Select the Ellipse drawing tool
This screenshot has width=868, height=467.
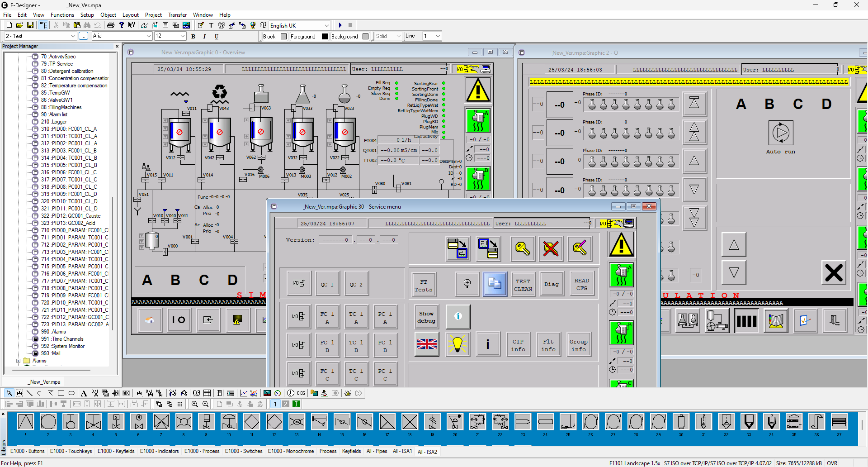coord(71,393)
